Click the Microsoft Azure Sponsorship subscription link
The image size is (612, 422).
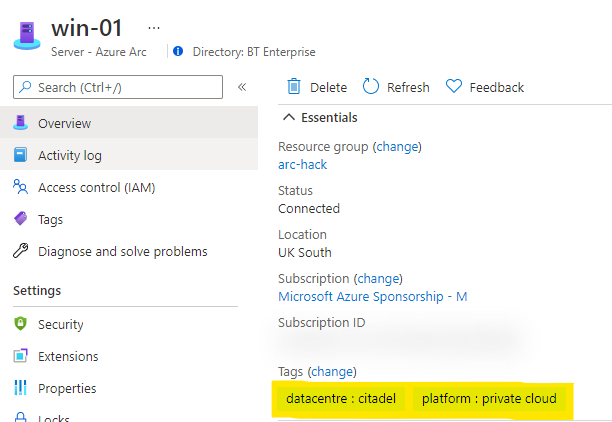click(372, 296)
